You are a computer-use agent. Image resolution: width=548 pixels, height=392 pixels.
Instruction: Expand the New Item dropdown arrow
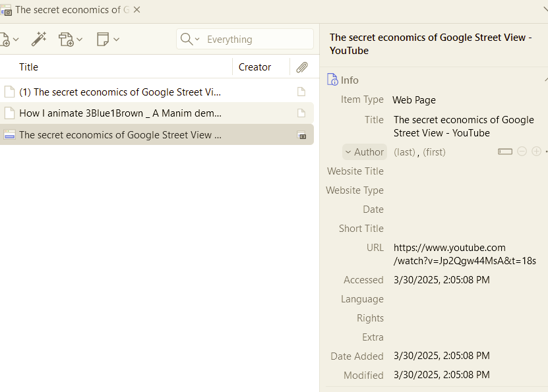[16, 40]
